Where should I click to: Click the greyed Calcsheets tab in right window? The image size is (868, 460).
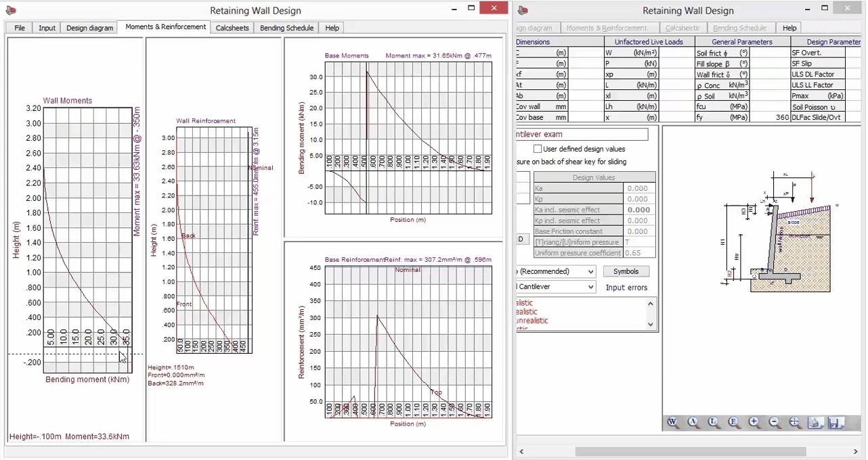point(682,28)
